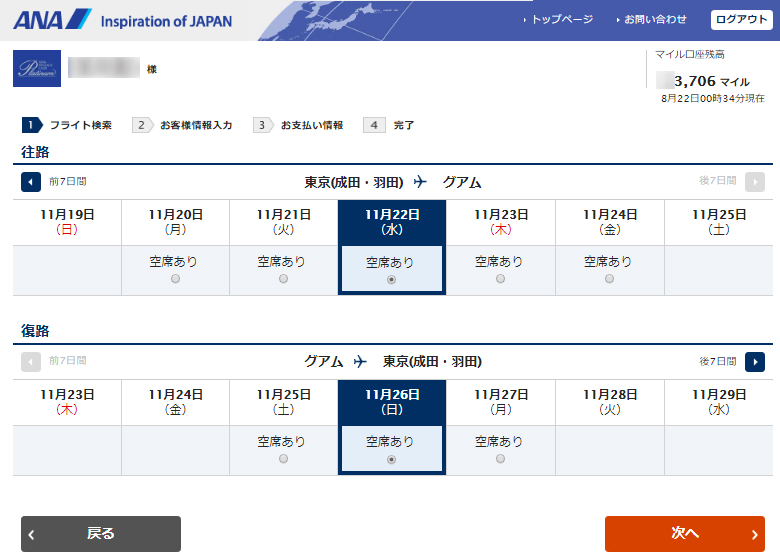Go to previous 7 days for outbound flight

pyautogui.click(x=31, y=182)
